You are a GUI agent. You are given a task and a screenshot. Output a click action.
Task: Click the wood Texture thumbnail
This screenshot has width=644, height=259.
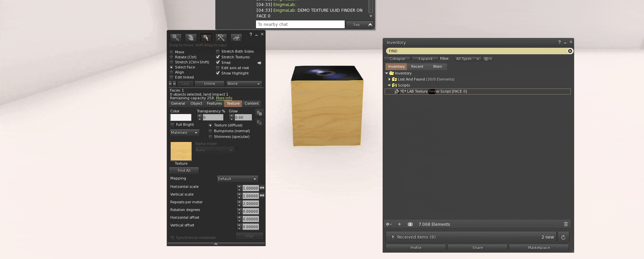pyautogui.click(x=181, y=151)
